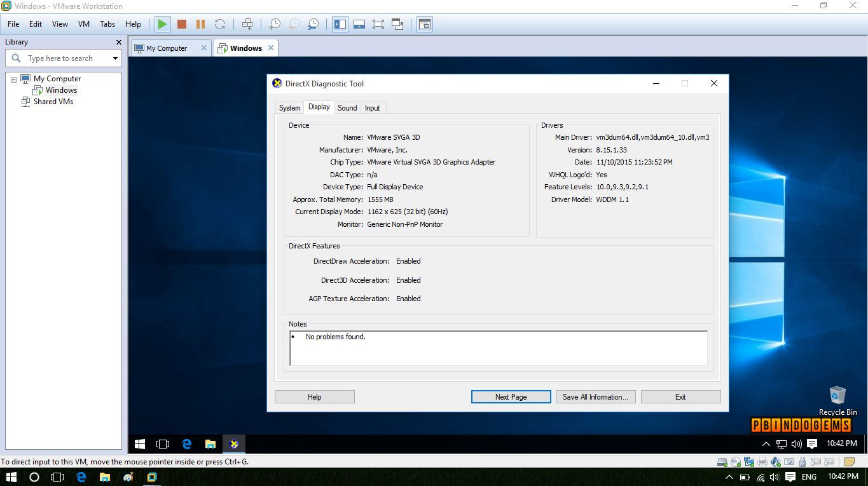The width and height of the screenshot is (868, 486).
Task: Switch to the System tab in DirectX Diagnostic Tool
Action: [290, 108]
